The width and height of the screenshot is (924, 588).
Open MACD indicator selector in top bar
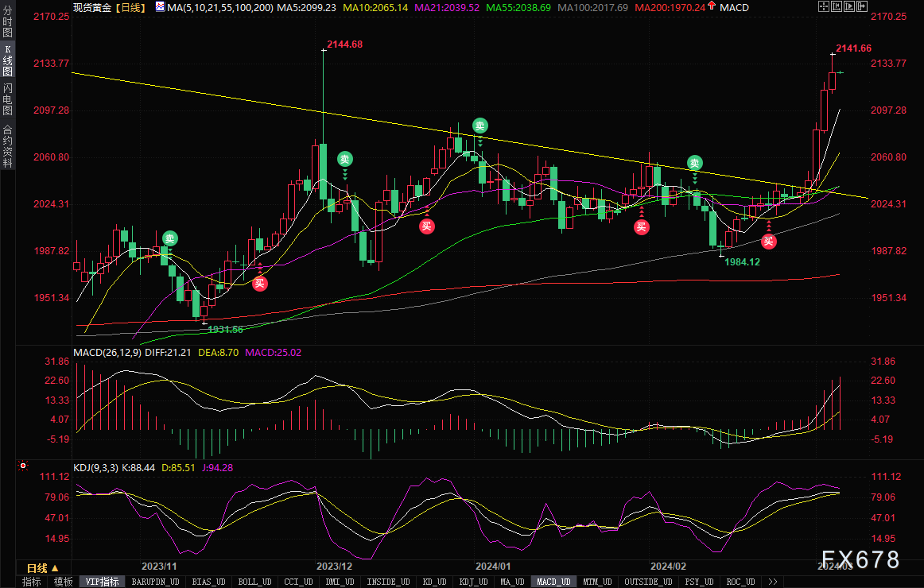tap(734, 8)
